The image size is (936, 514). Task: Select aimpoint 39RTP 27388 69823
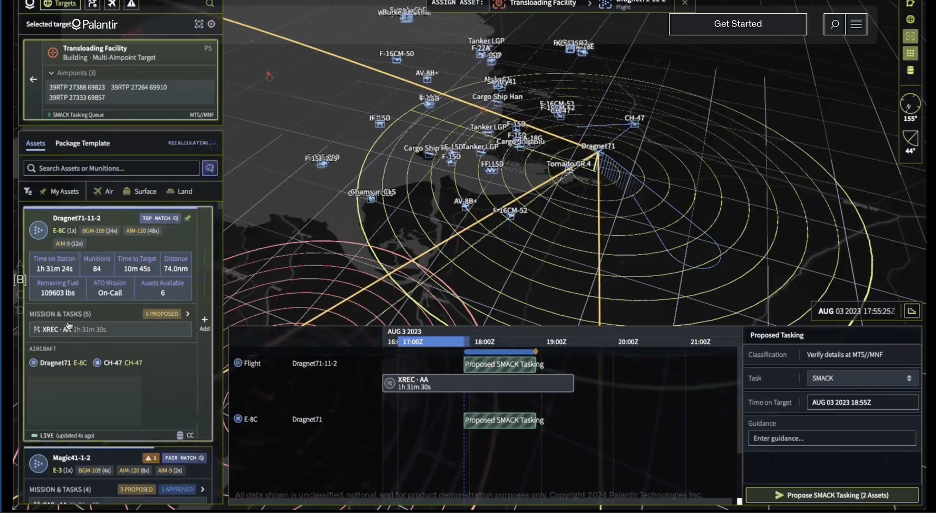point(77,87)
